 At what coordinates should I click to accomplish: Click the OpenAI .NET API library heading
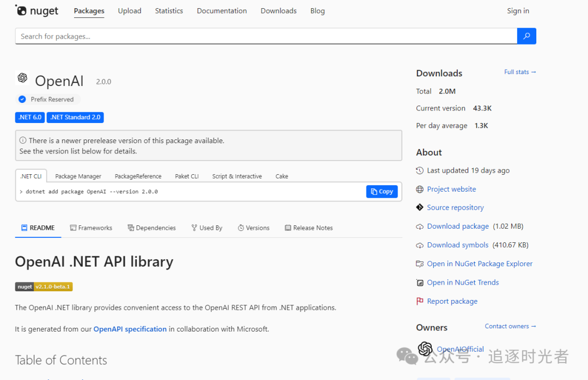tap(94, 262)
